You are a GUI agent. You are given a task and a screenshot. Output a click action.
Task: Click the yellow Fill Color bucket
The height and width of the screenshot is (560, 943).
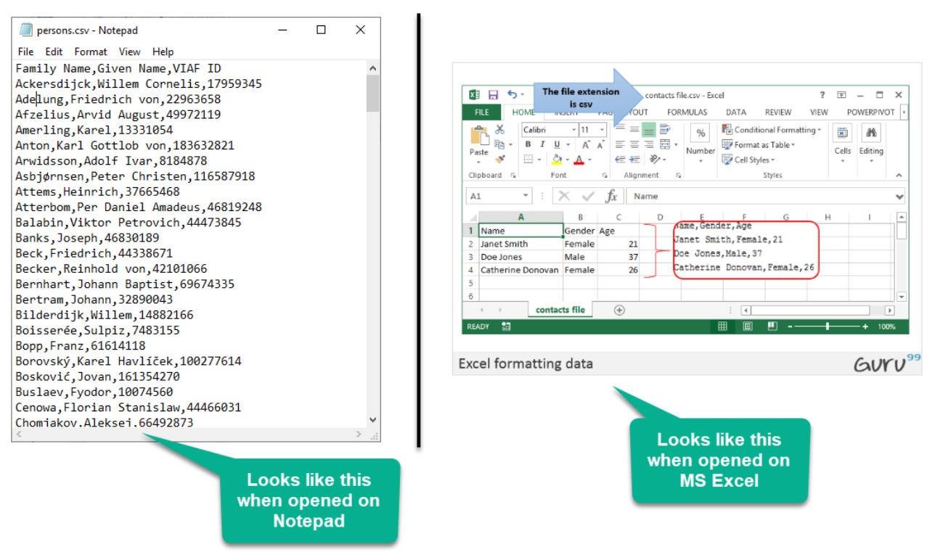pyautogui.click(x=557, y=159)
